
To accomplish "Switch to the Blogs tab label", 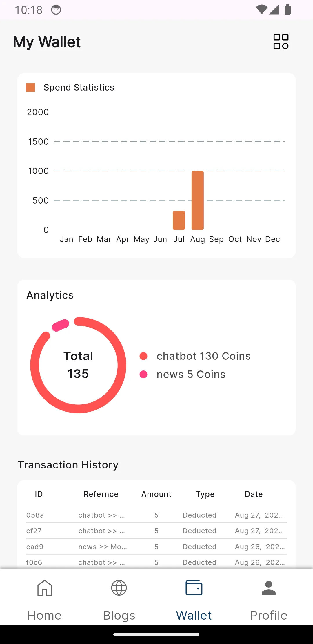I will [x=119, y=615].
